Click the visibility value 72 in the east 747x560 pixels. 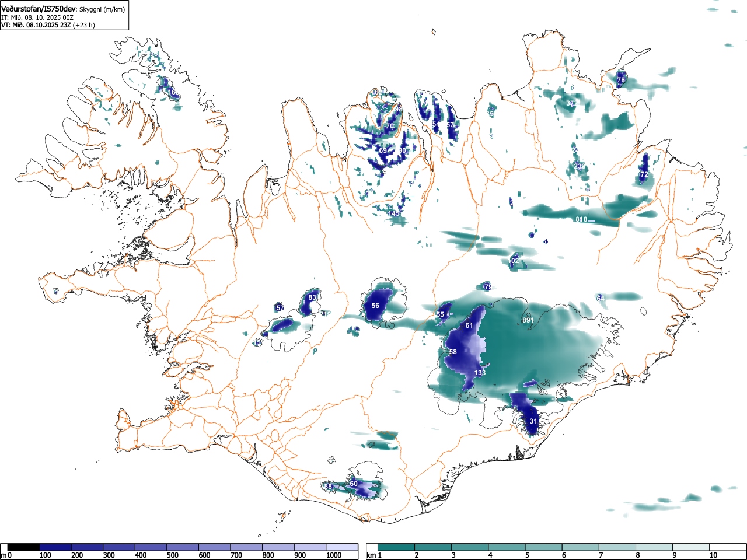[x=644, y=174]
